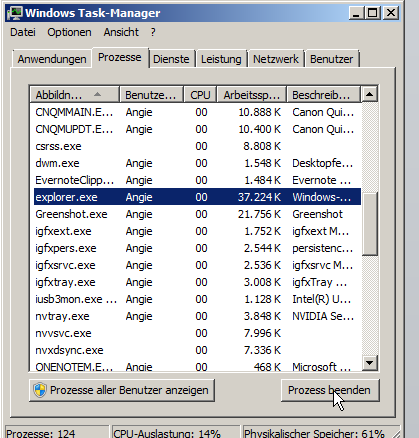Switch to the Anwendungen tab
The image size is (419, 438).
pos(52,59)
